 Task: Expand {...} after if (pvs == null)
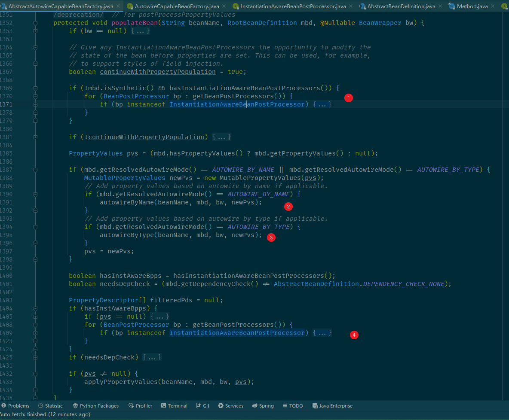point(160,317)
